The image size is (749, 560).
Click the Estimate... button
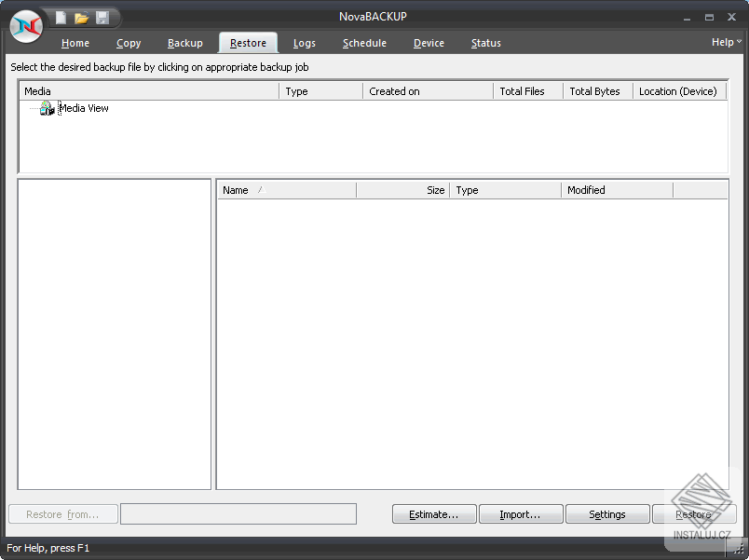pos(434,514)
